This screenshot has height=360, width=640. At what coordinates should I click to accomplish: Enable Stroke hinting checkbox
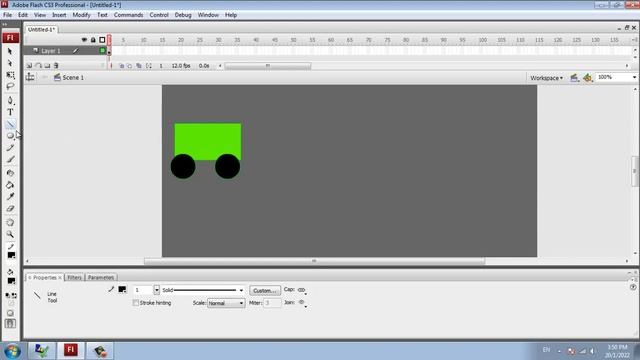[x=136, y=303]
